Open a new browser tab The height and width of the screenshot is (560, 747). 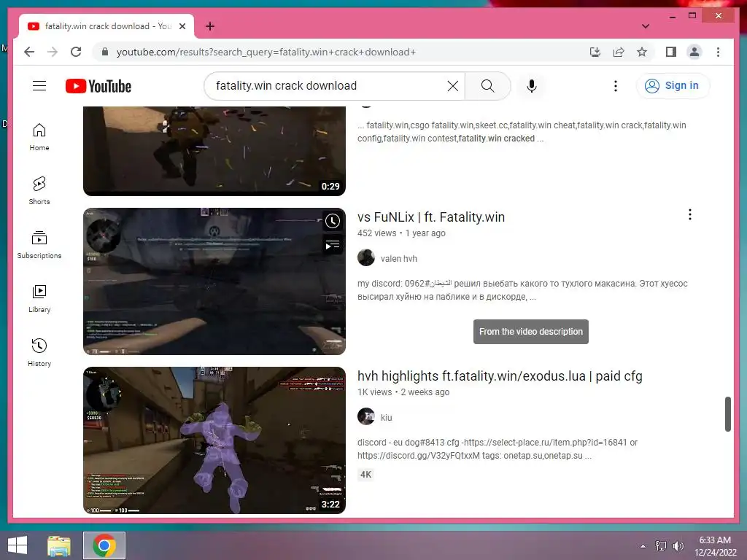[210, 26]
